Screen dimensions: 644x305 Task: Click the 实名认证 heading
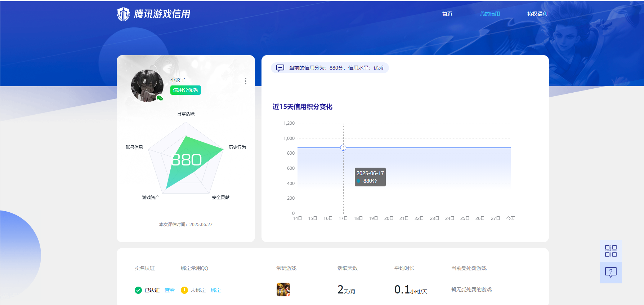coord(145,268)
